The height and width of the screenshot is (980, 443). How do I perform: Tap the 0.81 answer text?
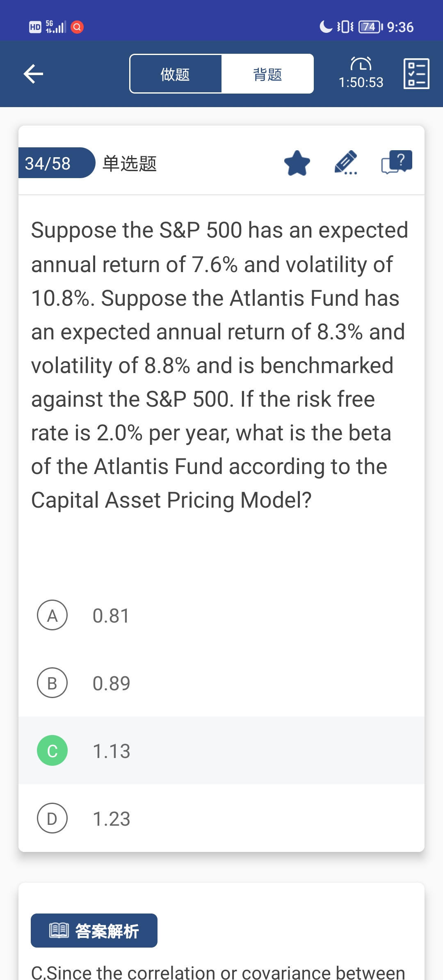[x=111, y=616]
